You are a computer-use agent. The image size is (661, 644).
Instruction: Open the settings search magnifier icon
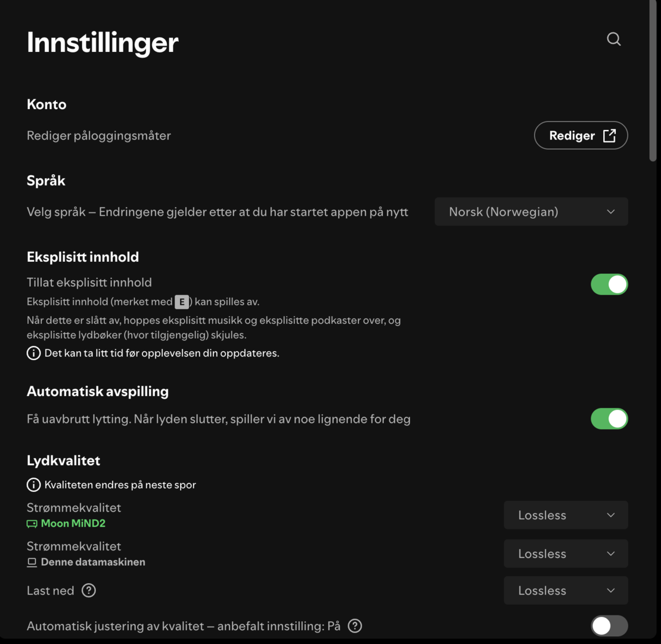(613, 39)
